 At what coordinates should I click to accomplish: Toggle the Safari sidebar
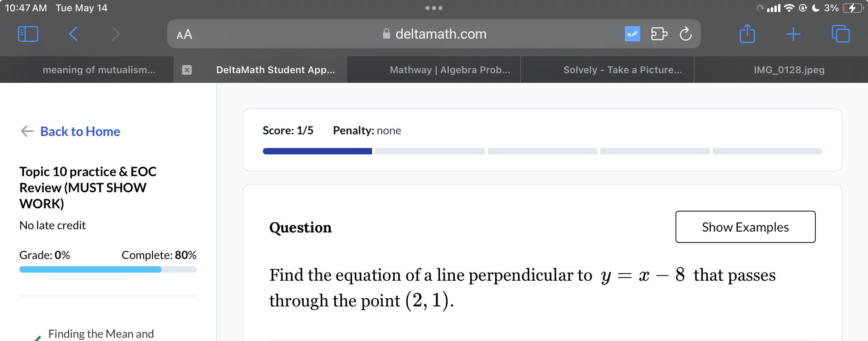click(28, 34)
